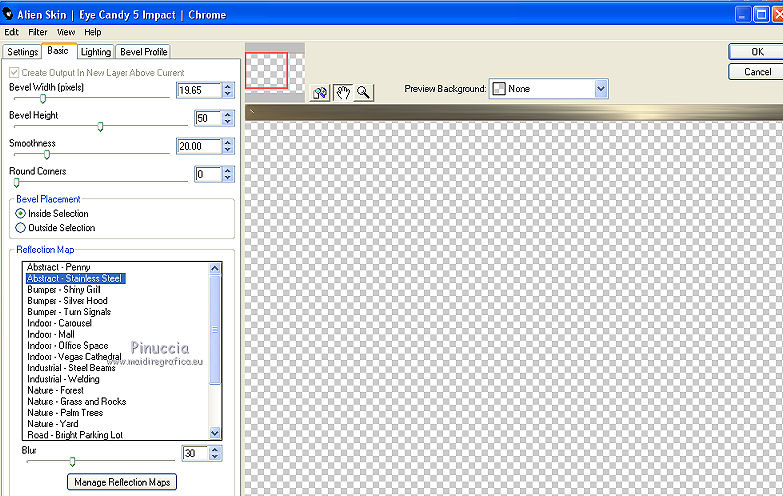Decrease Round Corners with down arrow
783x496 pixels.
coord(228,178)
